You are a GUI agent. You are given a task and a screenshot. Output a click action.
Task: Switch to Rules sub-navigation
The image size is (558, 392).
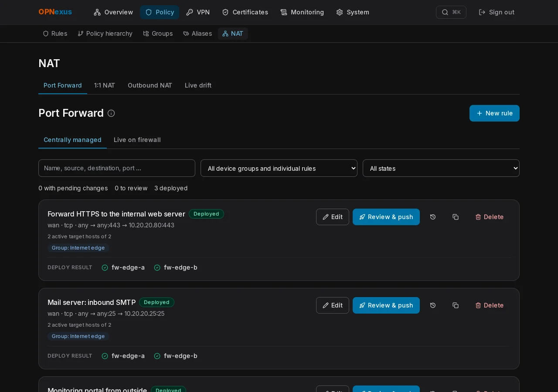click(55, 34)
